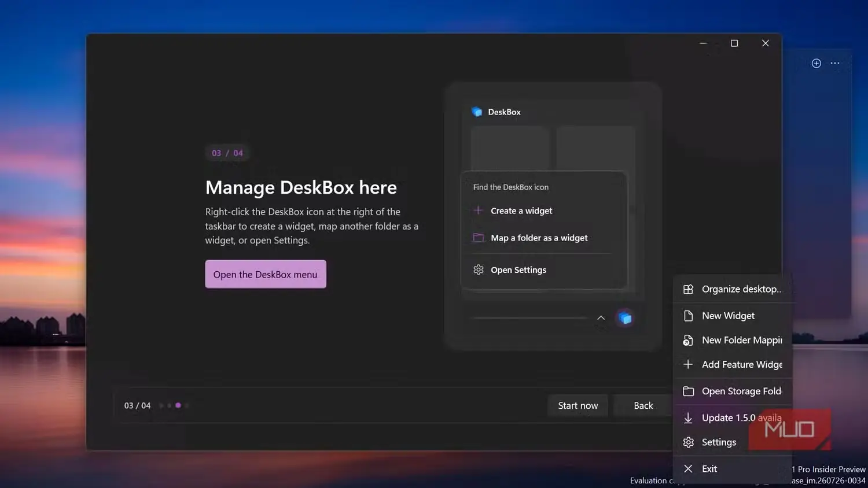Viewport: 868px width, 488px height.
Task: Select Organize desktop menu entry
Action: (x=733, y=289)
